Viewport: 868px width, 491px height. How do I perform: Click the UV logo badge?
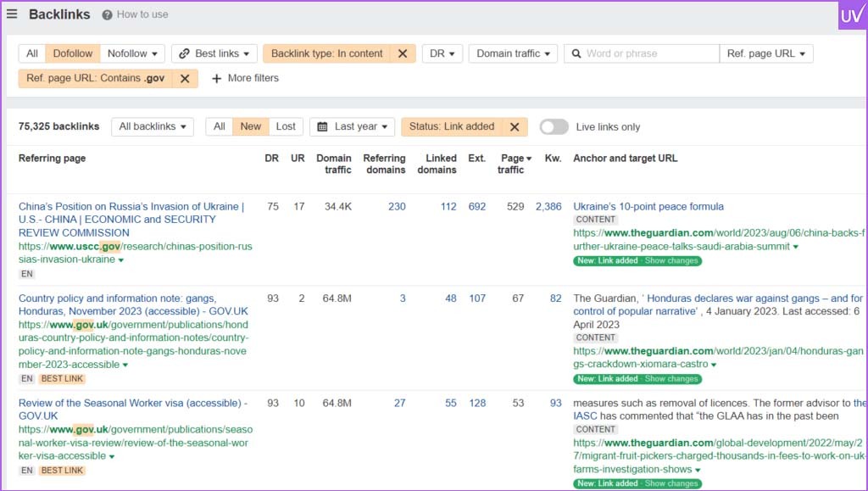click(852, 15)
